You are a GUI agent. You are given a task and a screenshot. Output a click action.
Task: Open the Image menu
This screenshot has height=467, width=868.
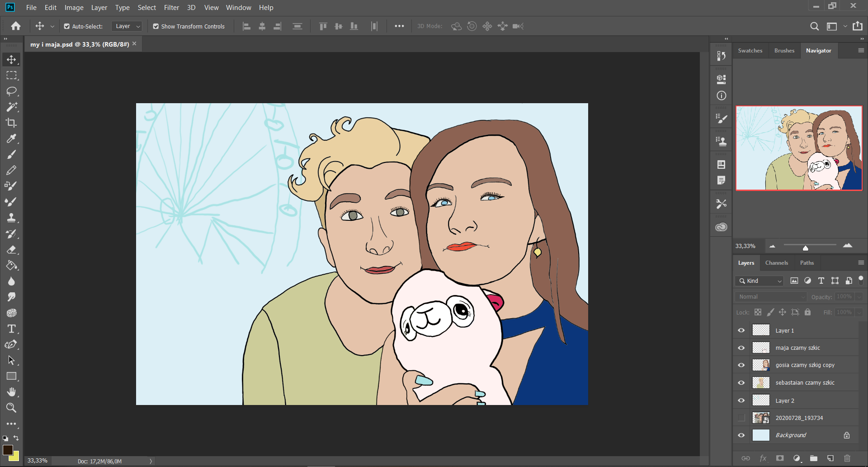74,7
